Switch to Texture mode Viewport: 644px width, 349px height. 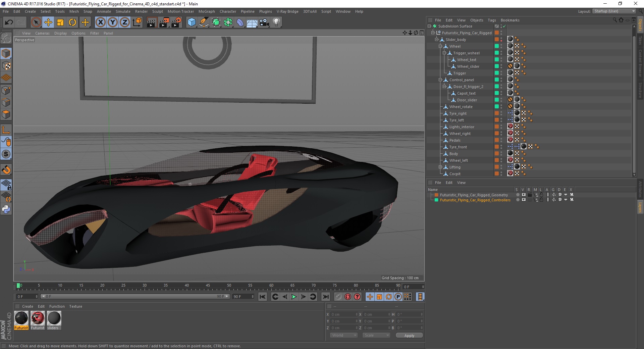pos(6,66)
